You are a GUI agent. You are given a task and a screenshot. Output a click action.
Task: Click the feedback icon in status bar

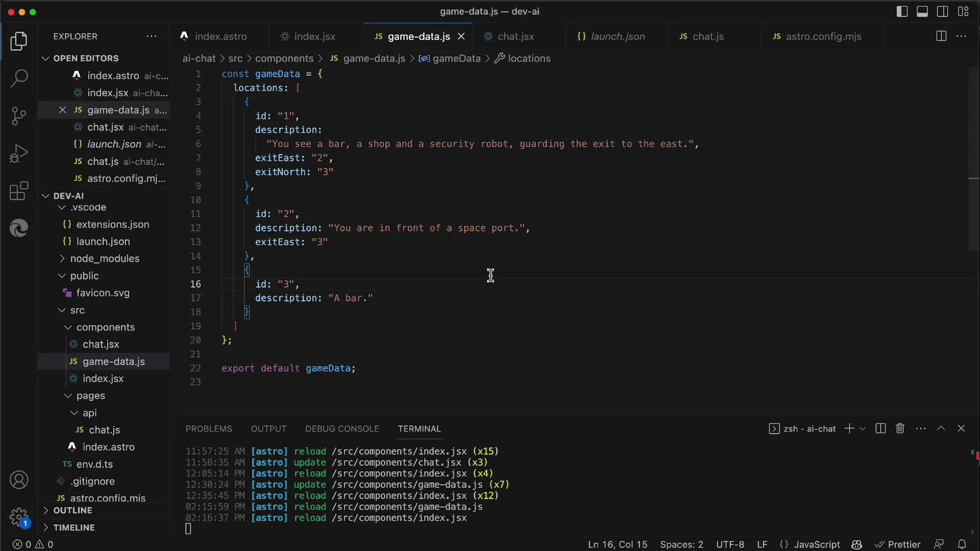[939, 544]
